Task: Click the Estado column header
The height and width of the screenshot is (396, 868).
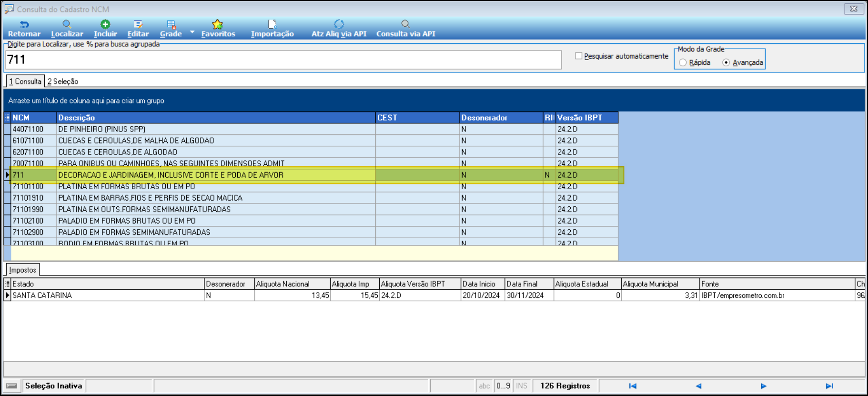Action: [x=108, y=284]
